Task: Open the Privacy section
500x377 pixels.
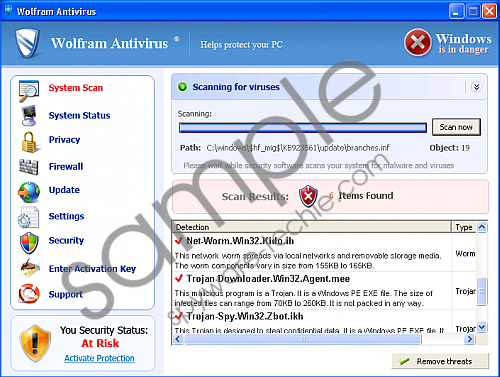Action: point(64,140)
